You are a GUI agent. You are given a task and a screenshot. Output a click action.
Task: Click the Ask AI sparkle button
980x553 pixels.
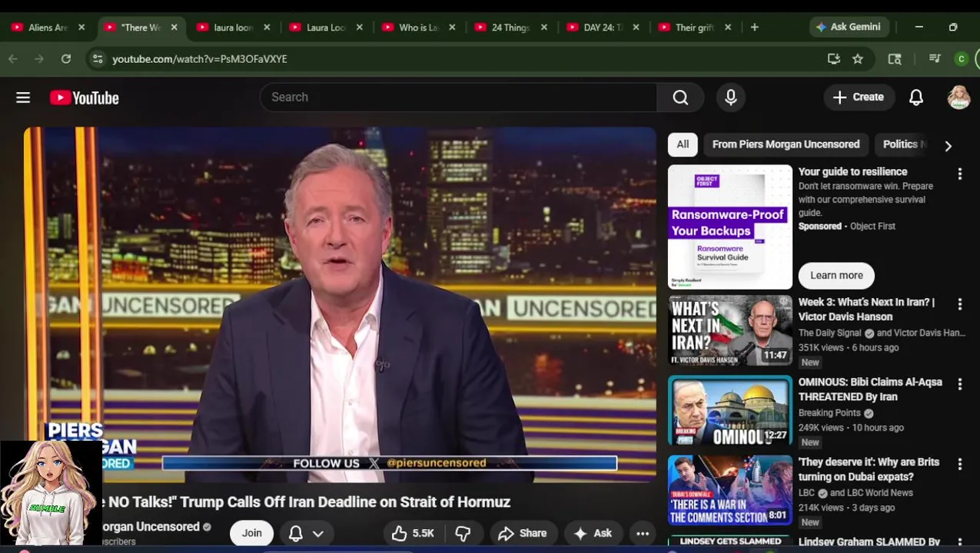pos(593,533)
